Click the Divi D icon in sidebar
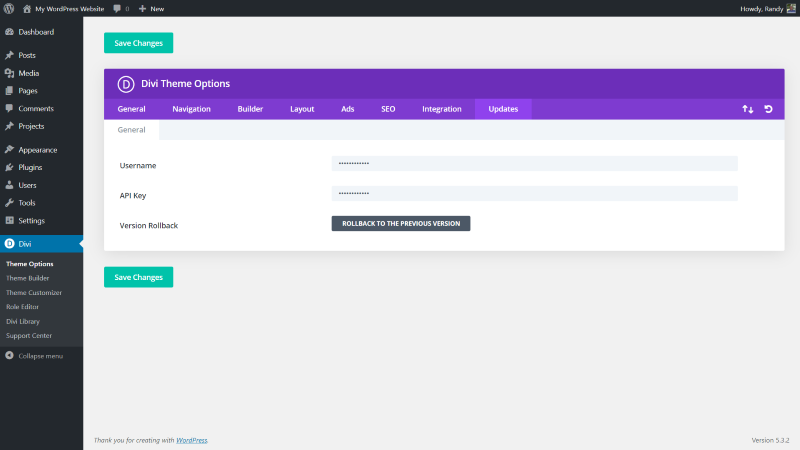800x450 pixels. pyautogui.click(x=9, y=244)
